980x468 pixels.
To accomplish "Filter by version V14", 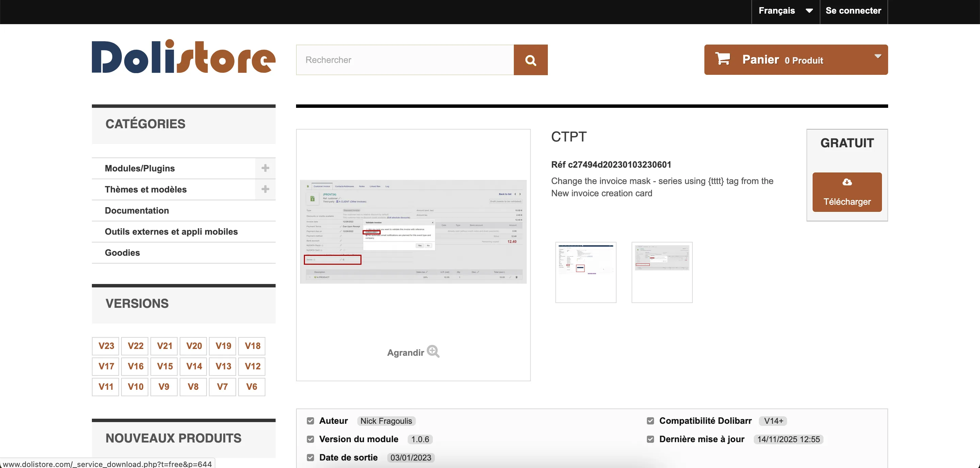I will coord(194,367).
